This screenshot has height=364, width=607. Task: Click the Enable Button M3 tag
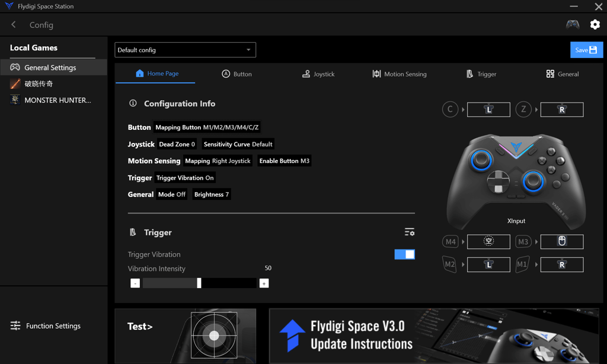(284, 161)
